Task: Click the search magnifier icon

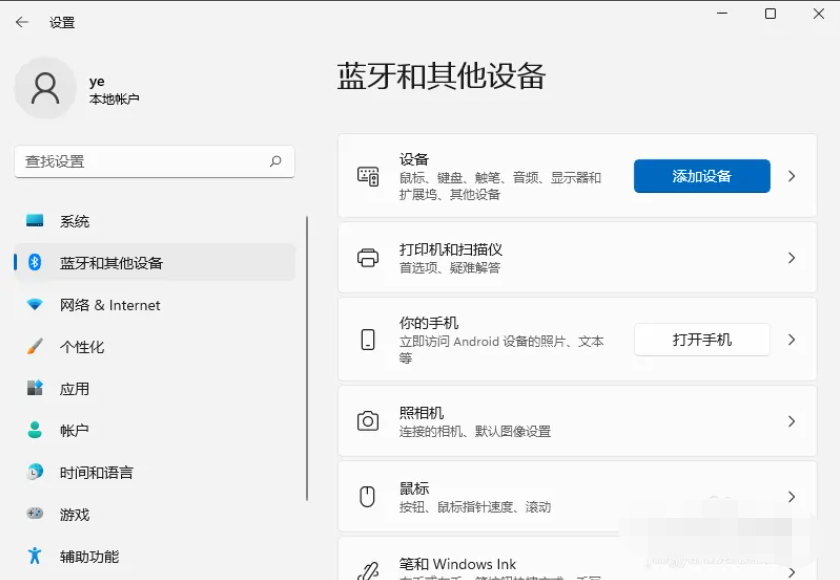Action: click(275, 161)
